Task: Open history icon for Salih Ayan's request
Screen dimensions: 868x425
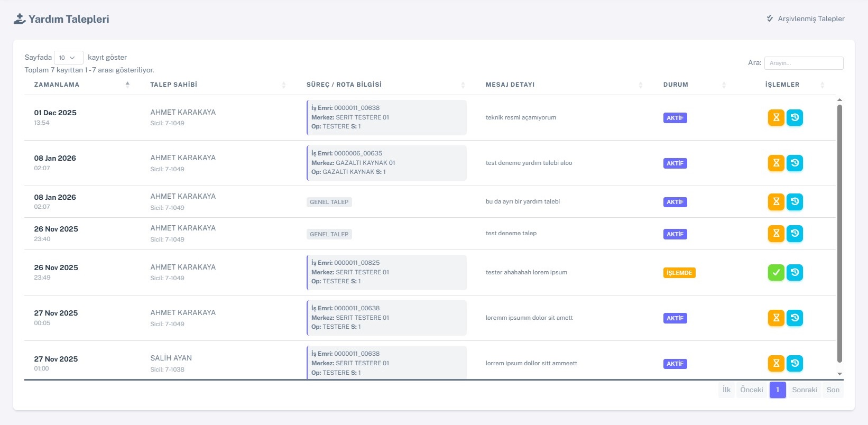Action: (795, 363)
